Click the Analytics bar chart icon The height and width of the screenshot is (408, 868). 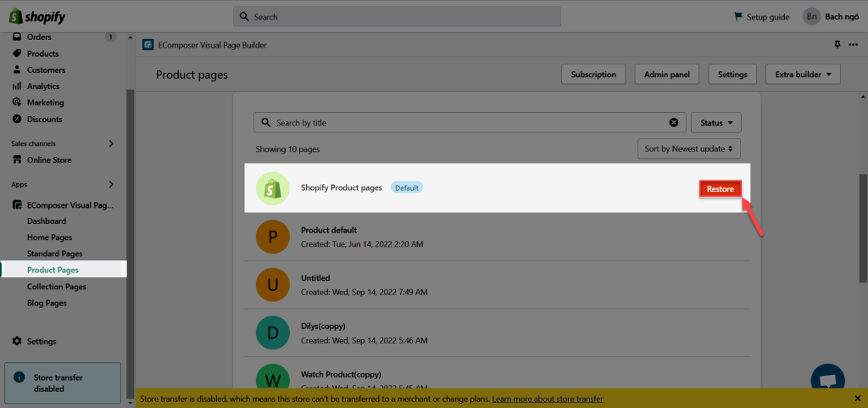coord(17,87)
